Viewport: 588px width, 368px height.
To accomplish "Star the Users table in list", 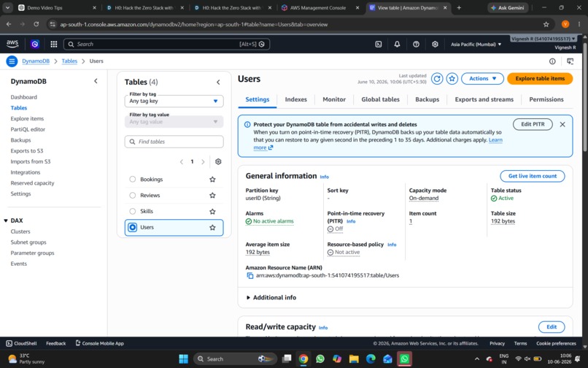I will tap(212, 228).
